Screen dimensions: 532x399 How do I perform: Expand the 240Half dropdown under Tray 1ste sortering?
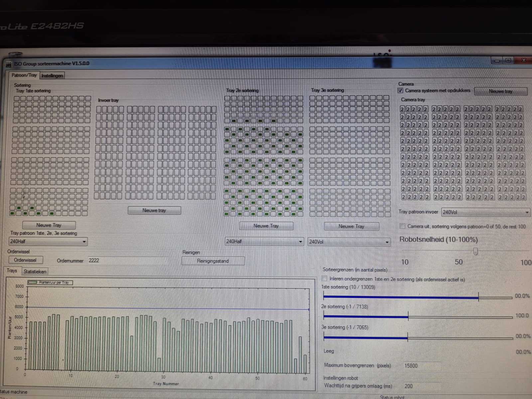pos(48,241)
